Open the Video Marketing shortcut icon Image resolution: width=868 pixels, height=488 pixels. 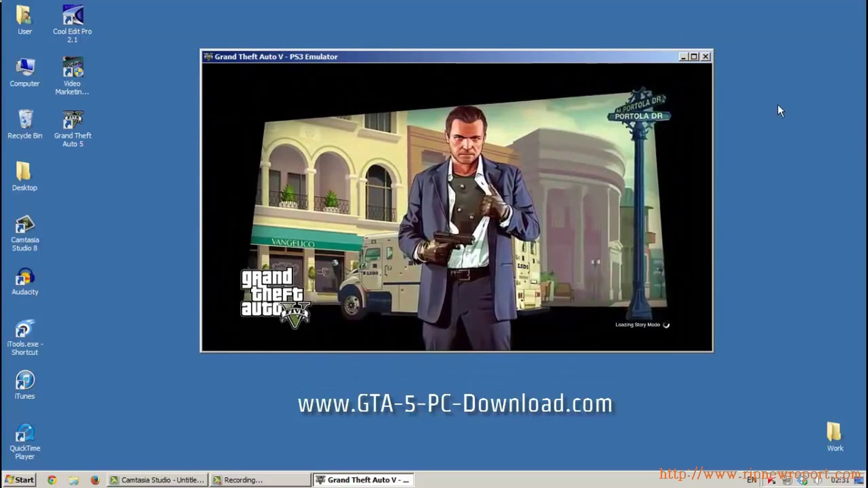pos(72,68)
